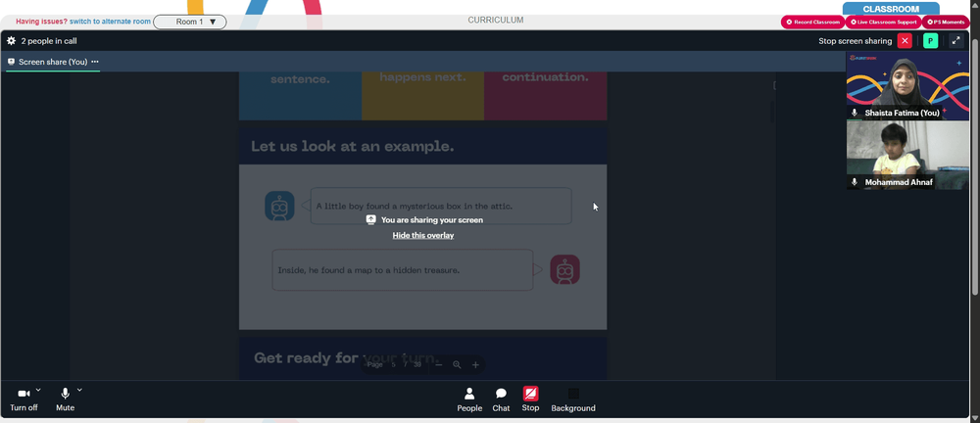
Task: Click microphone icon on Shaista Fatima tile
Action: pyautogui.click(x=855, y=113)
